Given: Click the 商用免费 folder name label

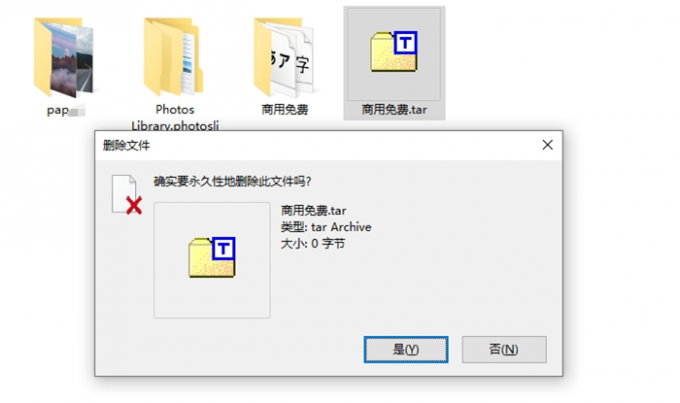Looking at the screenshot, I should click(x=284, y=109).
